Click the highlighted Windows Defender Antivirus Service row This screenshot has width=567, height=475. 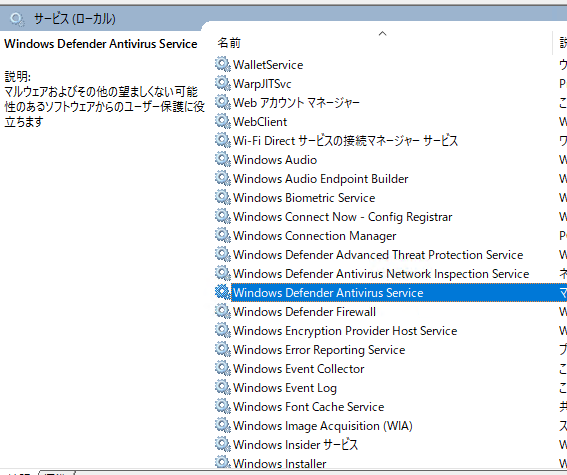click(x=398, y=292)
